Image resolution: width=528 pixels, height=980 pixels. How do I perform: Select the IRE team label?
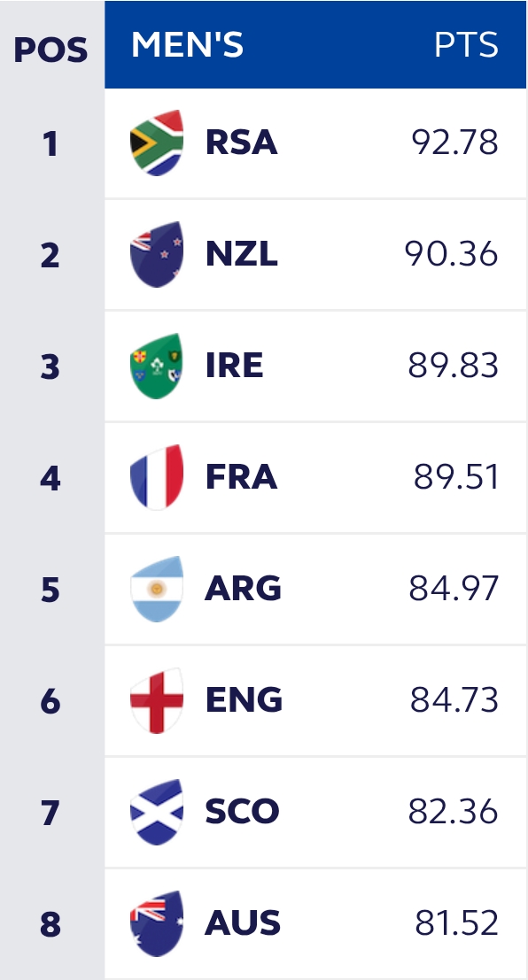click(x=235, y=366)
